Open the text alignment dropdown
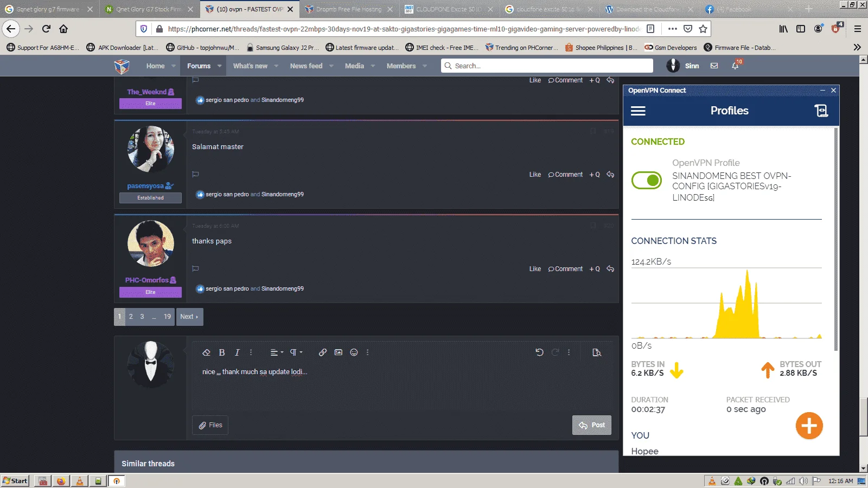Viewport: 868px width, 488px height. (x=277, y=352)
